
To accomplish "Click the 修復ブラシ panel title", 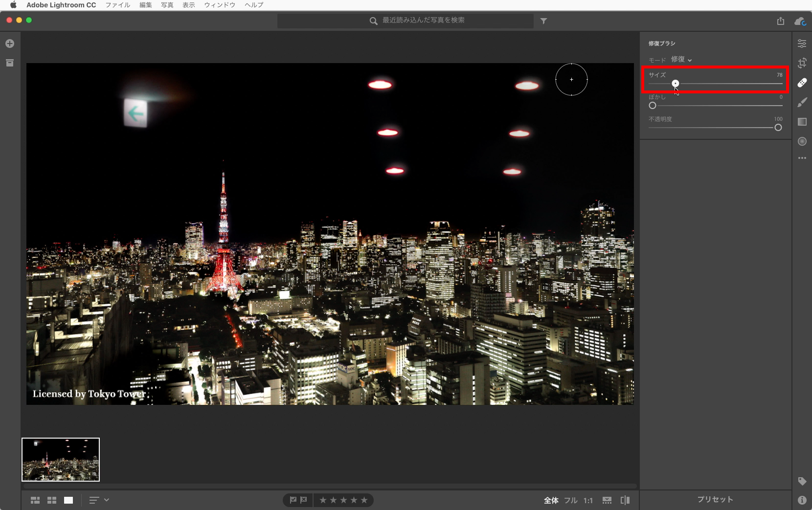I will click(662, 44).
